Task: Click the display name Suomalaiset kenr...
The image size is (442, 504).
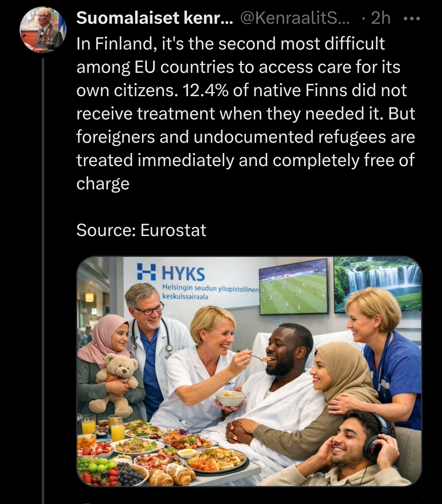Action: 154,18
